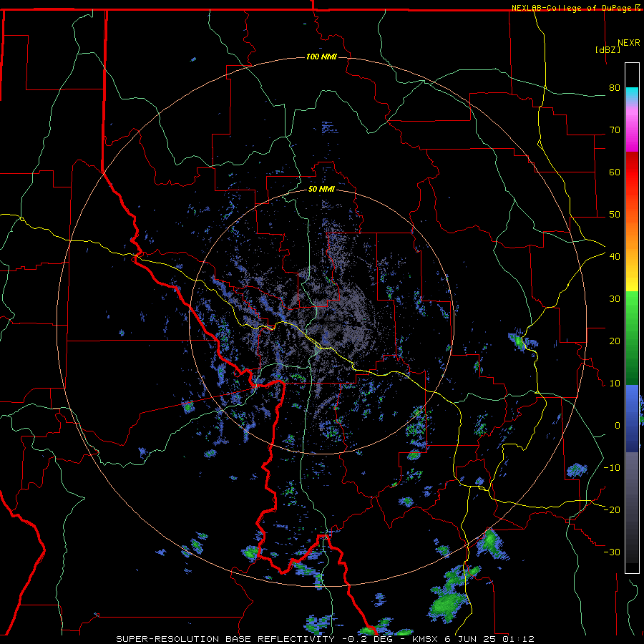This screenshot has height=644, width=644.
Task: Click the 40 value on the dBZ scale
Action: coord(615,257)
